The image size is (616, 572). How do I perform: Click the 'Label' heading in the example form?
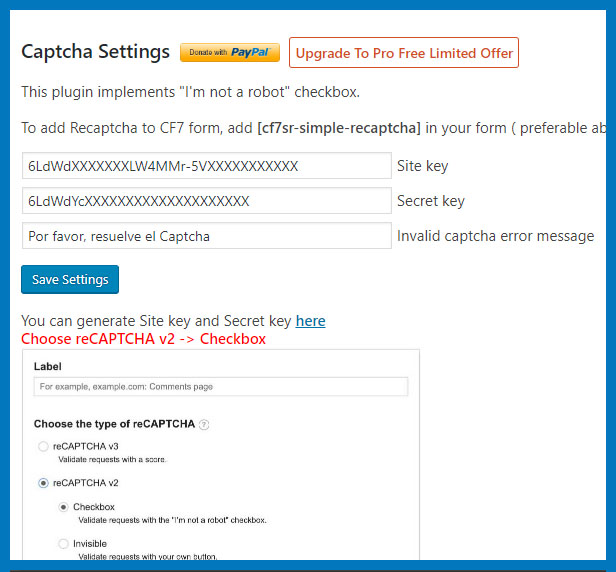(x=48, y=367)
